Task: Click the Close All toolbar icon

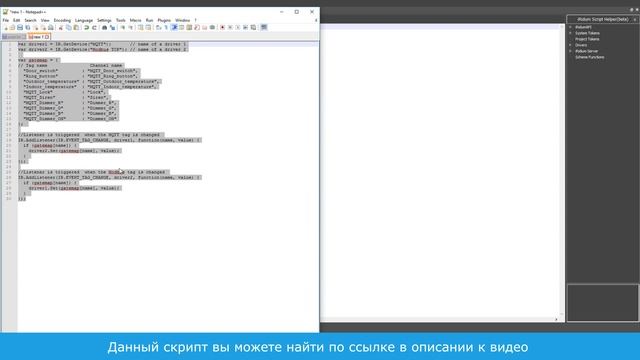Action: pos(43,27)
